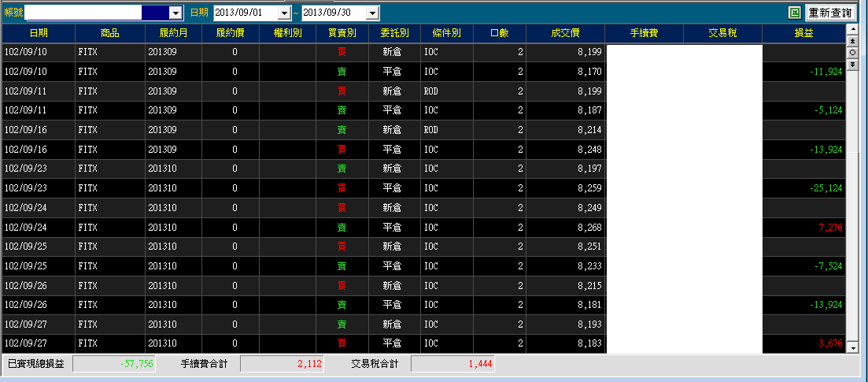Image resolution: width=868 pixels, height=382 pixels.
Task: Click the 交易稅合計 label
Action: [x=375, y=364]
